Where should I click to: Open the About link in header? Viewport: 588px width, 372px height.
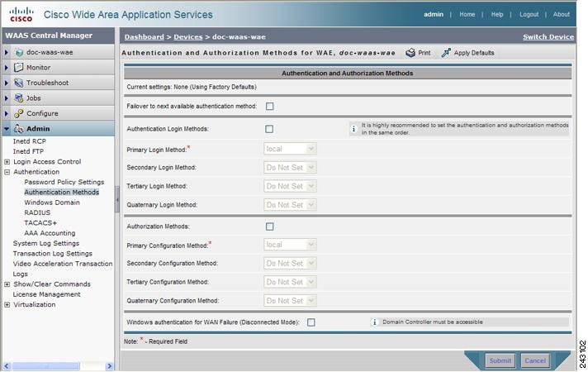(561, 14)
